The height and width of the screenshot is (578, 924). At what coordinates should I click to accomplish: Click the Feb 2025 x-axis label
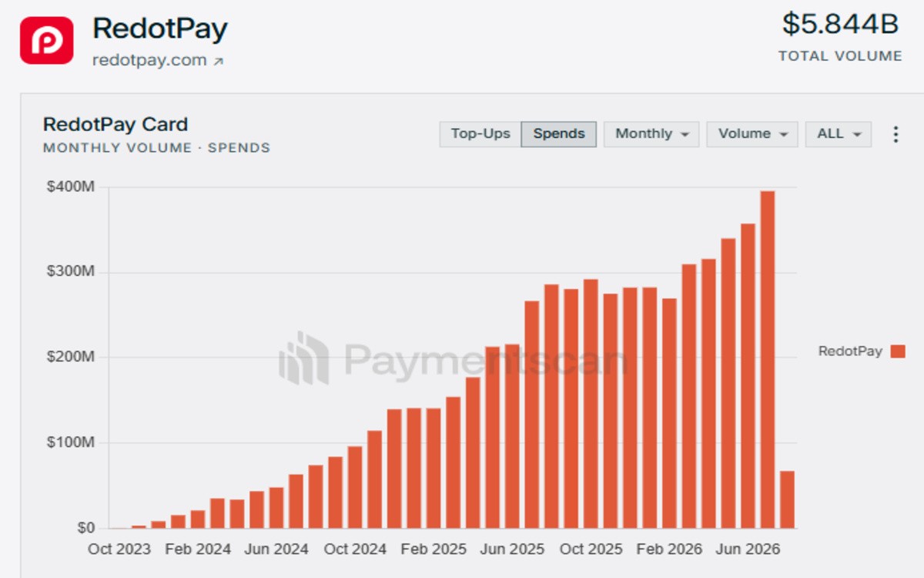(x=434, y=549)
